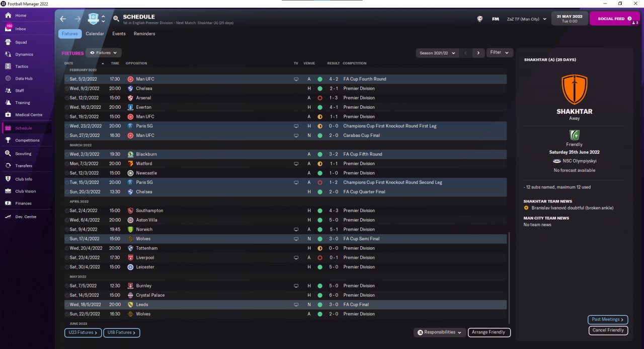The image size is (644, 349).
Task: Click the TV icon on Man UFC FA Cup row
Action: 296,79
